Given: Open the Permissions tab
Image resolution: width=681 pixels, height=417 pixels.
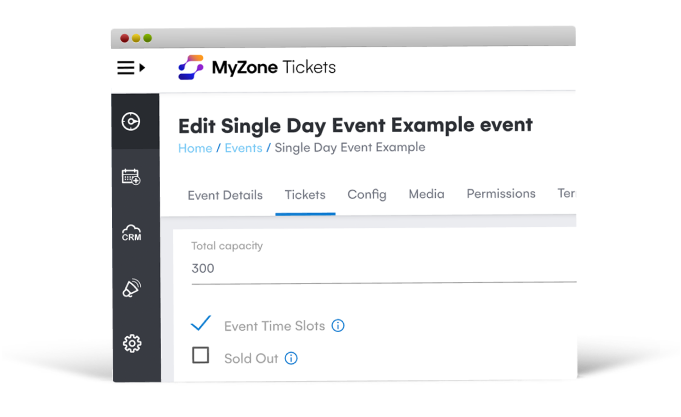Looking at the screenshot, I should 501,193.
